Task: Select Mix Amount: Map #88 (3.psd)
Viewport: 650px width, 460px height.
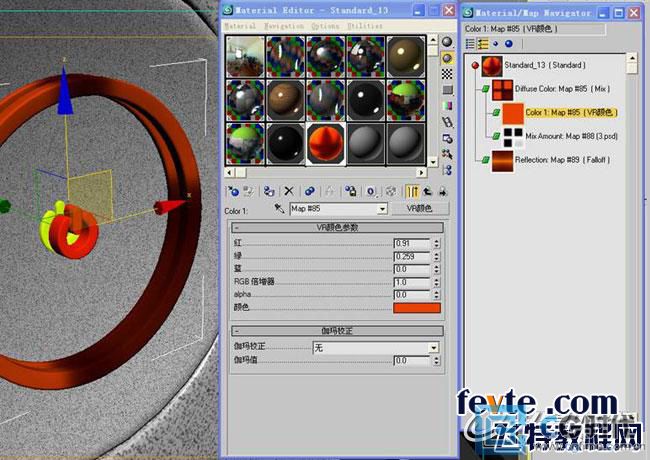Action: tap(572, 136)
